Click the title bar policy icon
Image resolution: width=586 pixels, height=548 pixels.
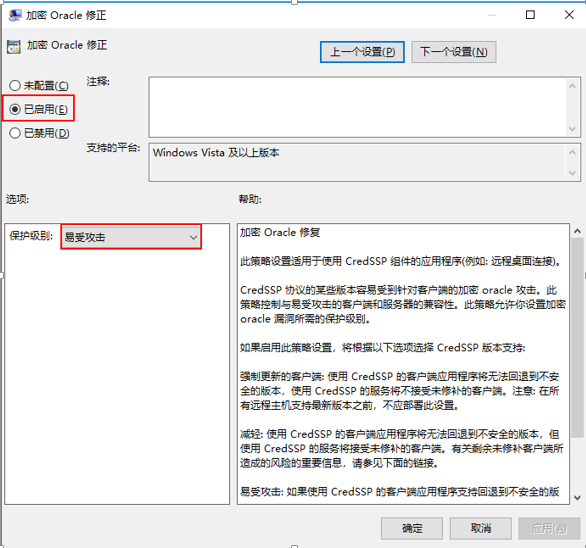(15, 15)
